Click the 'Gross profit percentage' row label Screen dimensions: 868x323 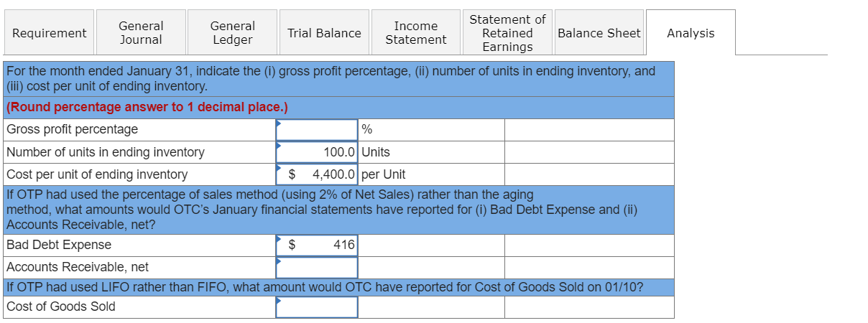coord(72,130)
